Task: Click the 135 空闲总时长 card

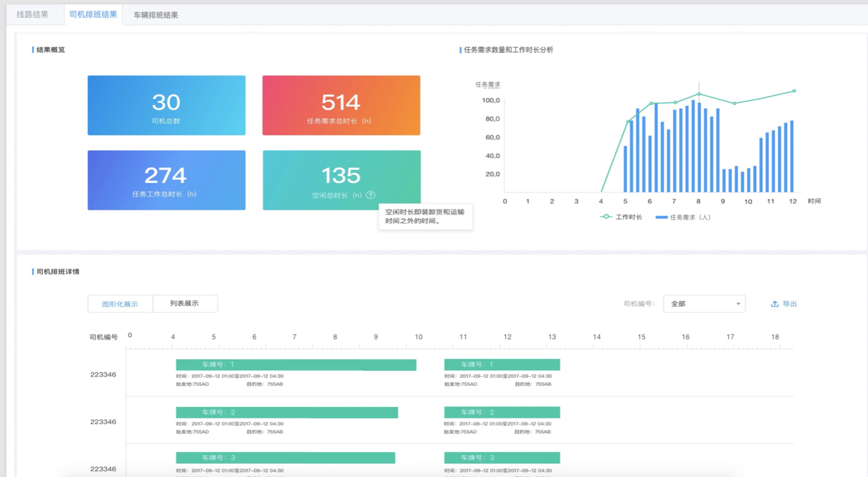Action: pyautogui.click(x=342, y=180)
